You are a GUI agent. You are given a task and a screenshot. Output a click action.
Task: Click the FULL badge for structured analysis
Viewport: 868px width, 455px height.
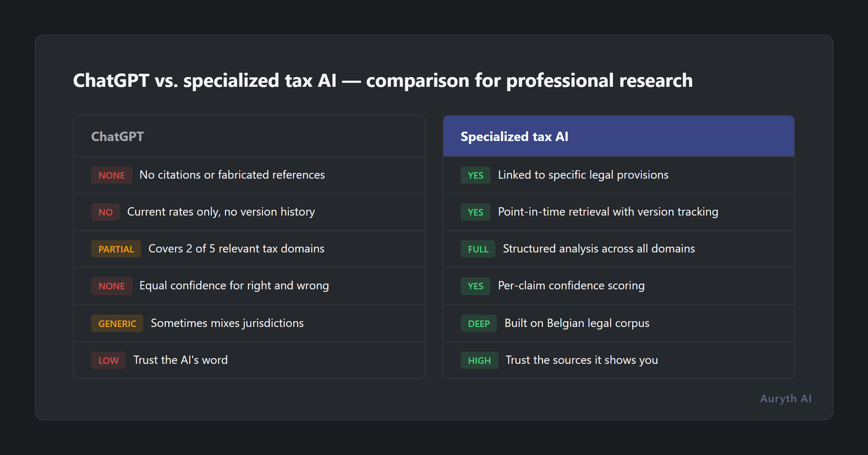point(477,249)
